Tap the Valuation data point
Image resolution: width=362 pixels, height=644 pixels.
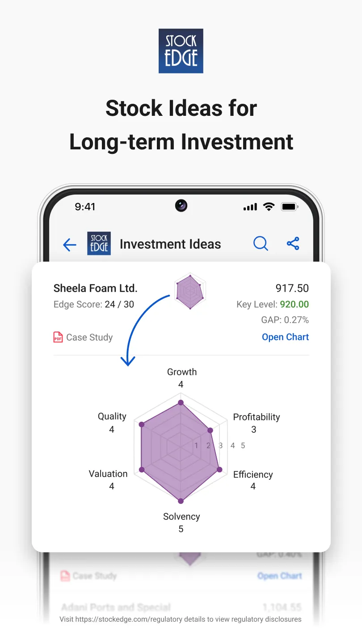(x=142, y=470)
